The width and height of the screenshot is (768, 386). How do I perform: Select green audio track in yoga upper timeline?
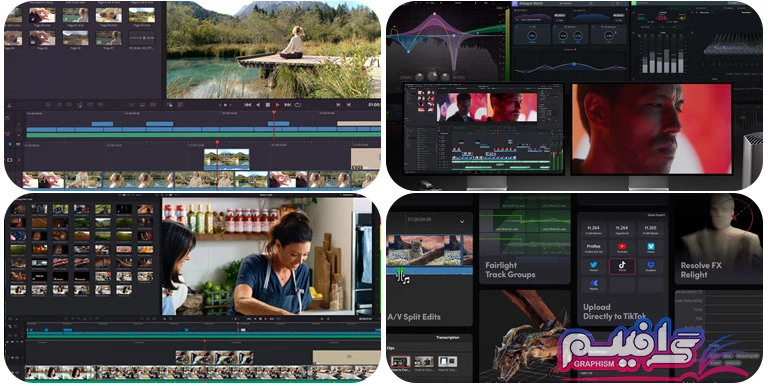(203, 135)
